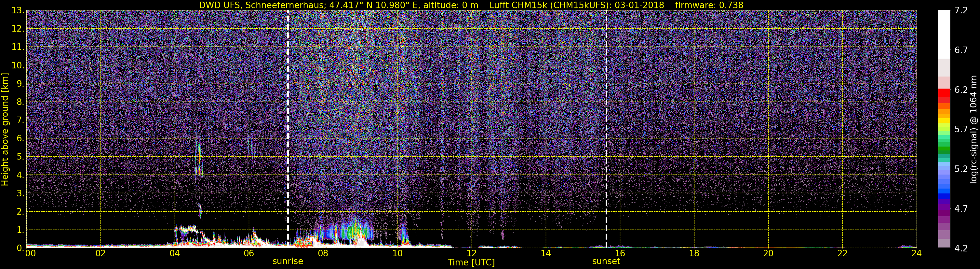This screenshot has width=980, height=269.
Task: Click the '6.7' colorbar tick value
Action: click(961, 50)
